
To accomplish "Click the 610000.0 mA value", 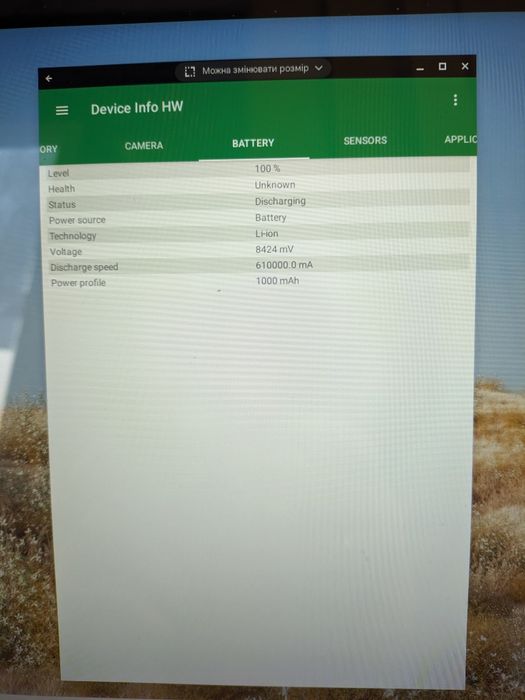I will pyautogui.click(x=284, y=265).
